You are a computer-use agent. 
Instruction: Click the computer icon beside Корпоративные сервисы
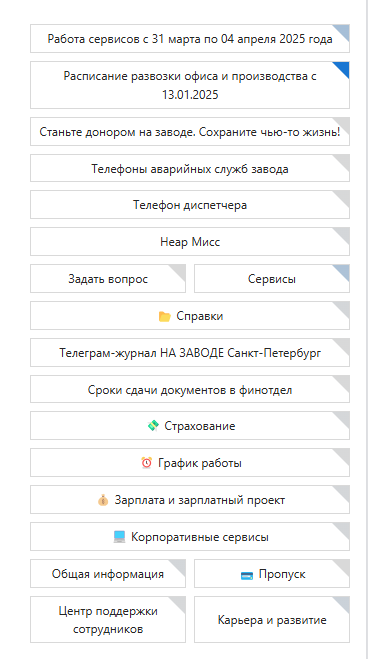(x=119, y=537)
